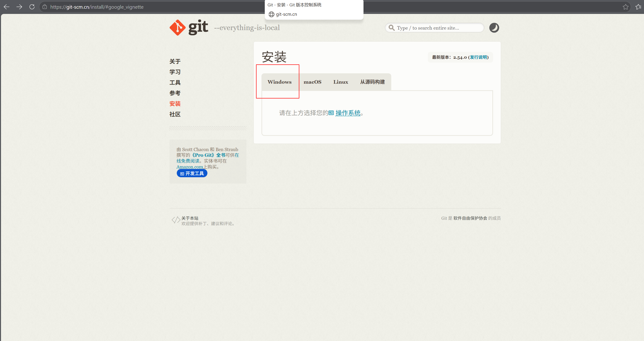Reload the page with refresh icon

coord(32,7)
